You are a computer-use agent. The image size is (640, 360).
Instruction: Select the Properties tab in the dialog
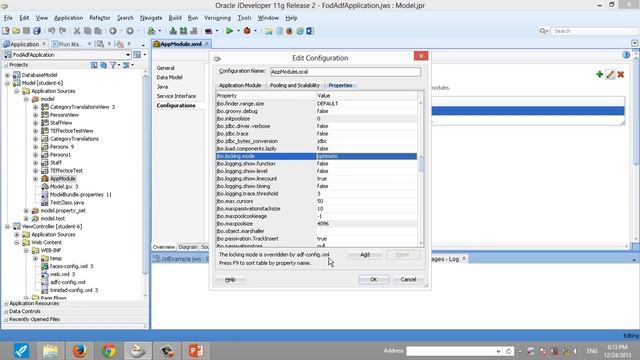click(x=340, y=85)
